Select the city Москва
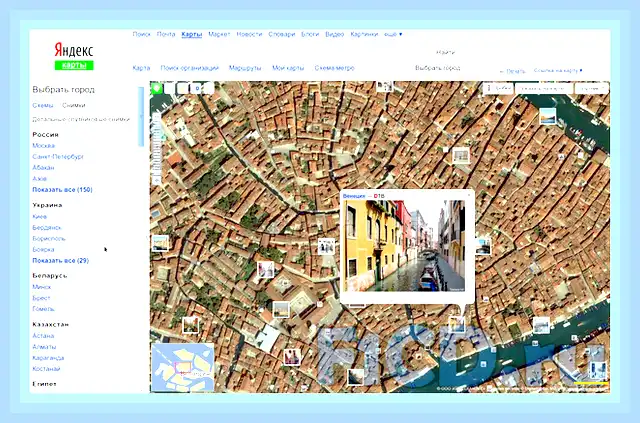 [x=44, y=145]
